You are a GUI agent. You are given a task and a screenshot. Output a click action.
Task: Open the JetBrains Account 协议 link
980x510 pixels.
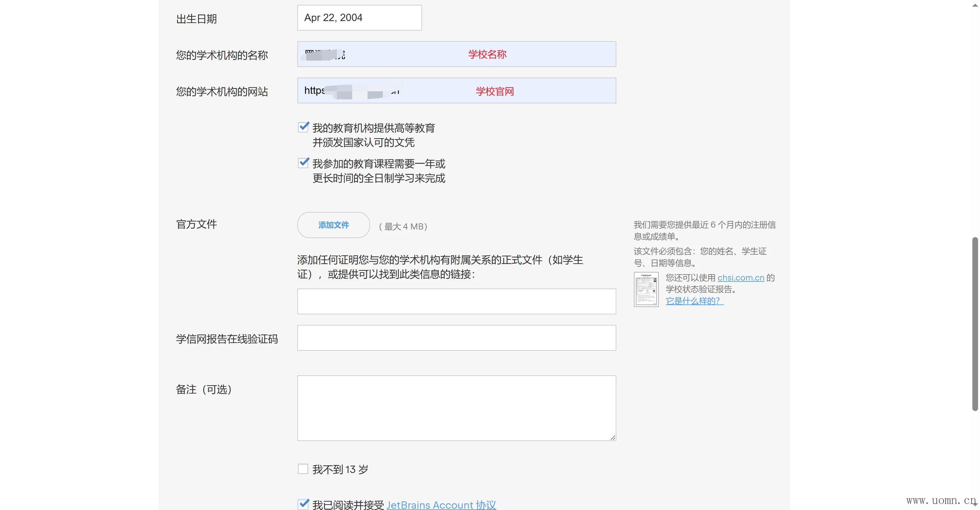pos(441,505)
